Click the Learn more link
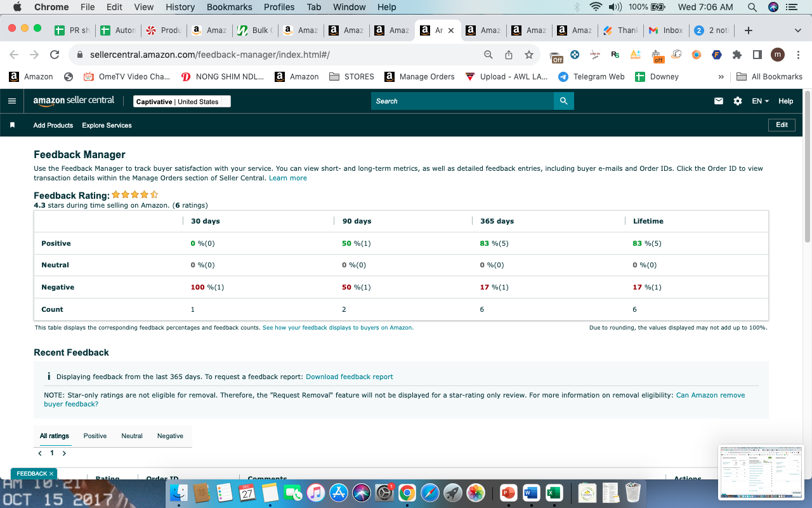The image size is (812, 508). click(x=288, y=178)
